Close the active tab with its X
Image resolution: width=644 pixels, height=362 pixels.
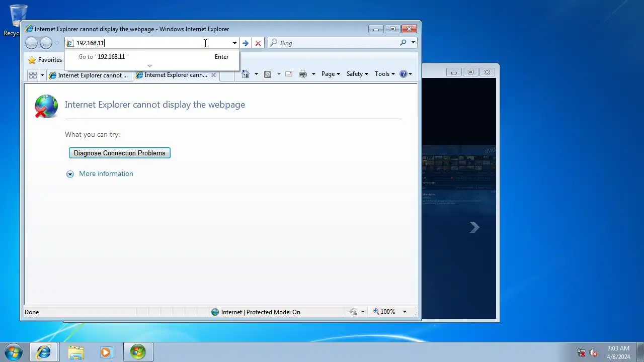pos(213,75)
